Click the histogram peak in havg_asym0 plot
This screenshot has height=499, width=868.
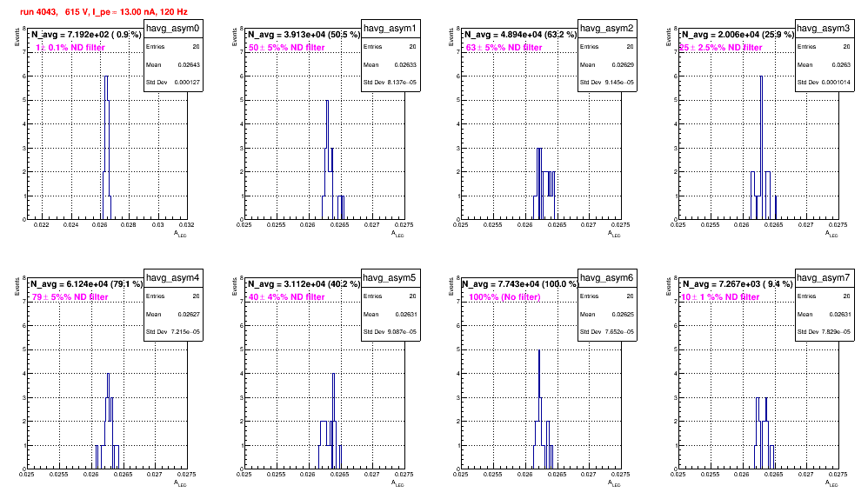point(106,77)
